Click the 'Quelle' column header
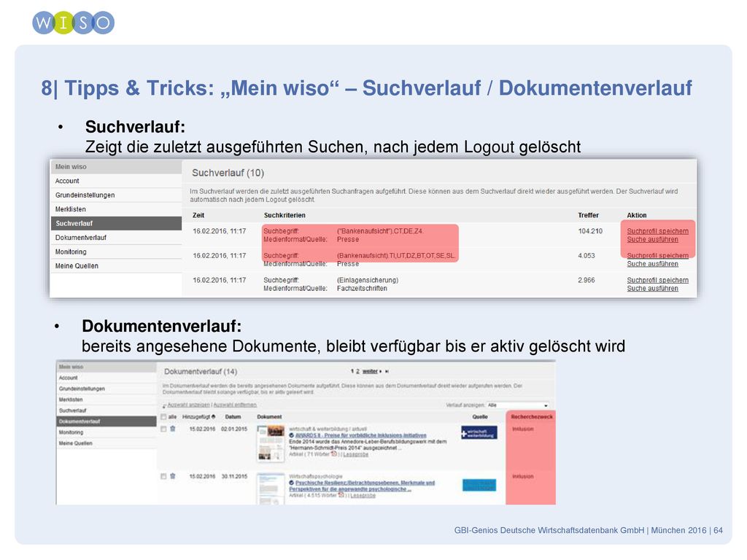Image resolution: width=747 pixels, height=560 pixels. (480, 416)
